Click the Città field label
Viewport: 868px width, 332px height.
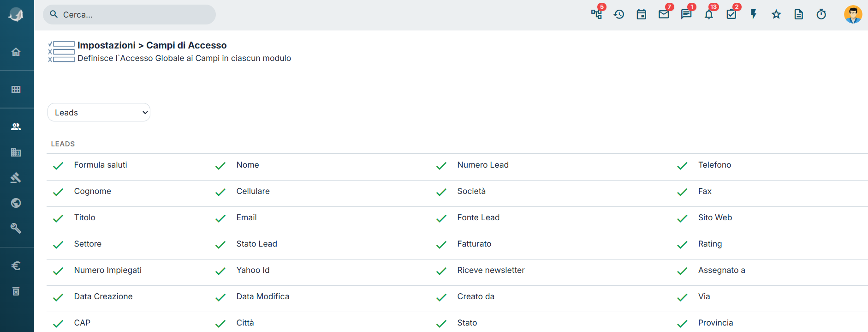point(245,323)
